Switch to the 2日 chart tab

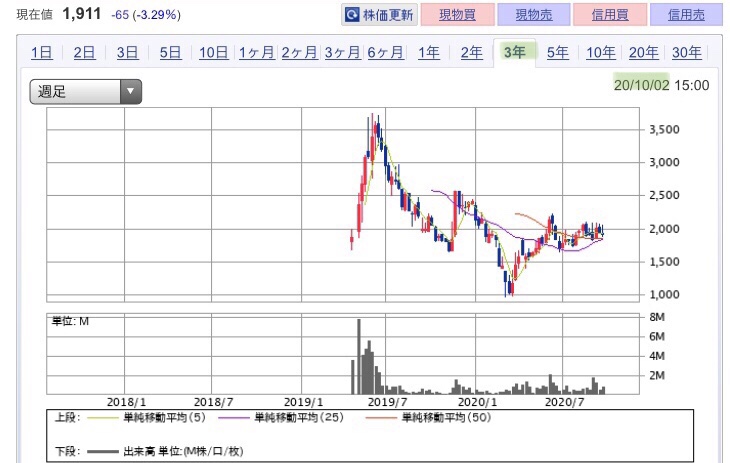coord(84,52)
